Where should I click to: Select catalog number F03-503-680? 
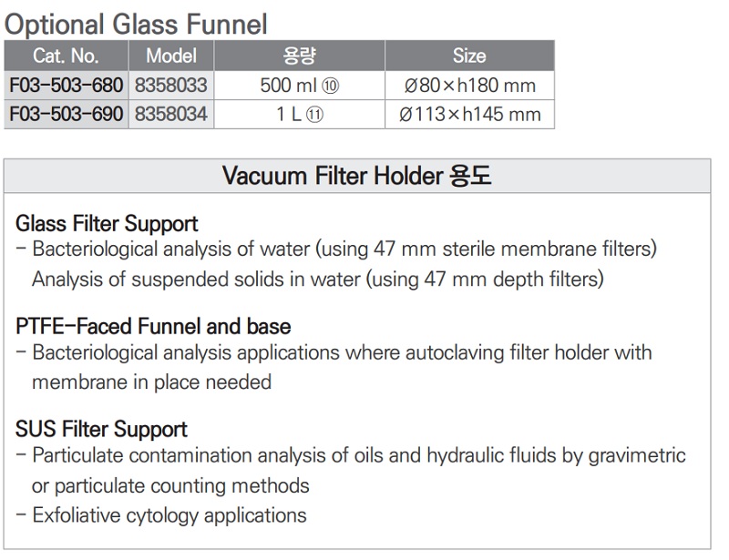[65, 86]
